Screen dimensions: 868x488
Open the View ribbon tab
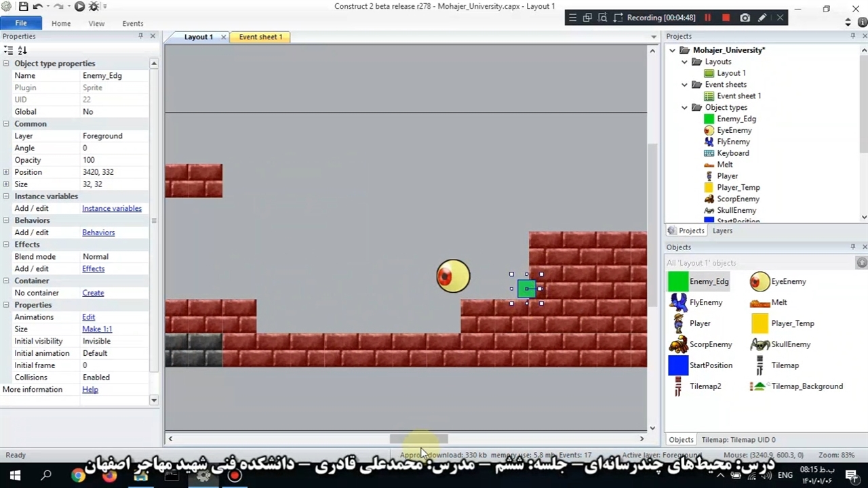point(96,23)
